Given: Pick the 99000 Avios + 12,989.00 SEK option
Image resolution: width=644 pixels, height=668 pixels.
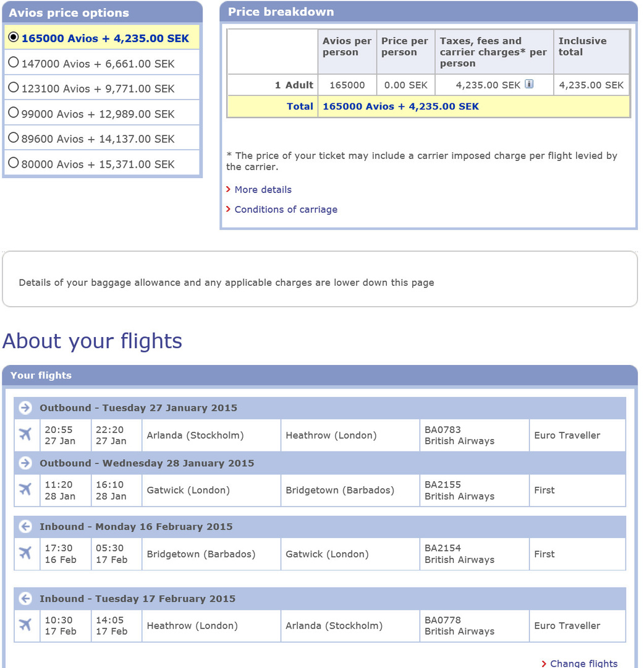Looking at the screenshot, I should [14, 113].
